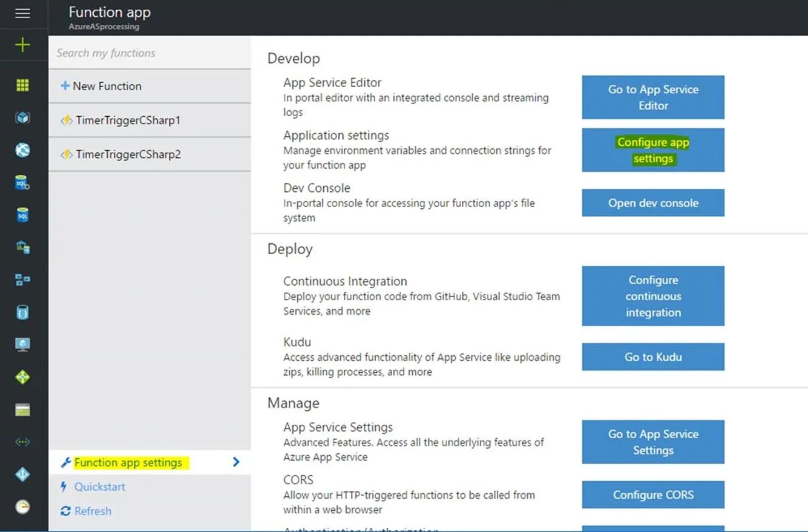The image size is (808, 532).
Task: Click 'In-portal console for accessing' description
Action: pyautogui.click(x=409, y=210)
